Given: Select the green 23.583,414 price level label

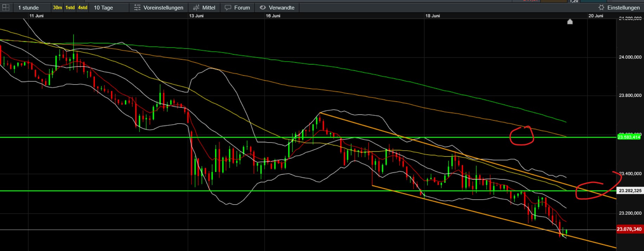Looking at the screenshot, I should click(629, 137).
